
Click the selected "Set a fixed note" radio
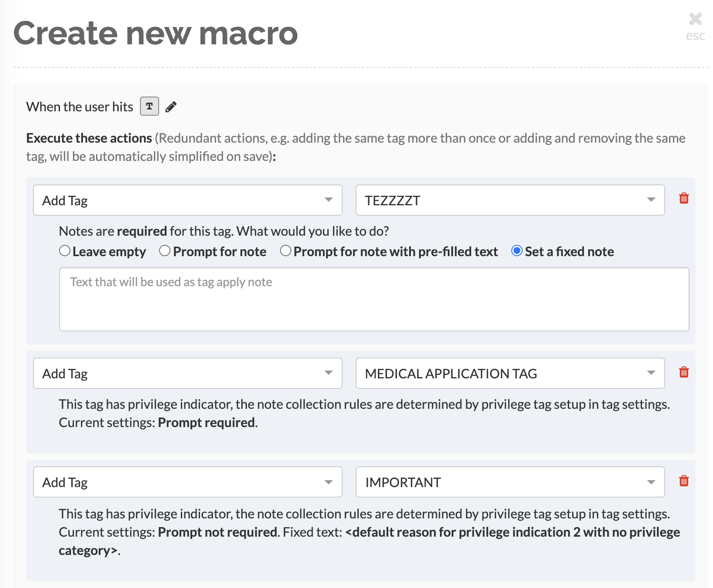coord(516,251)
